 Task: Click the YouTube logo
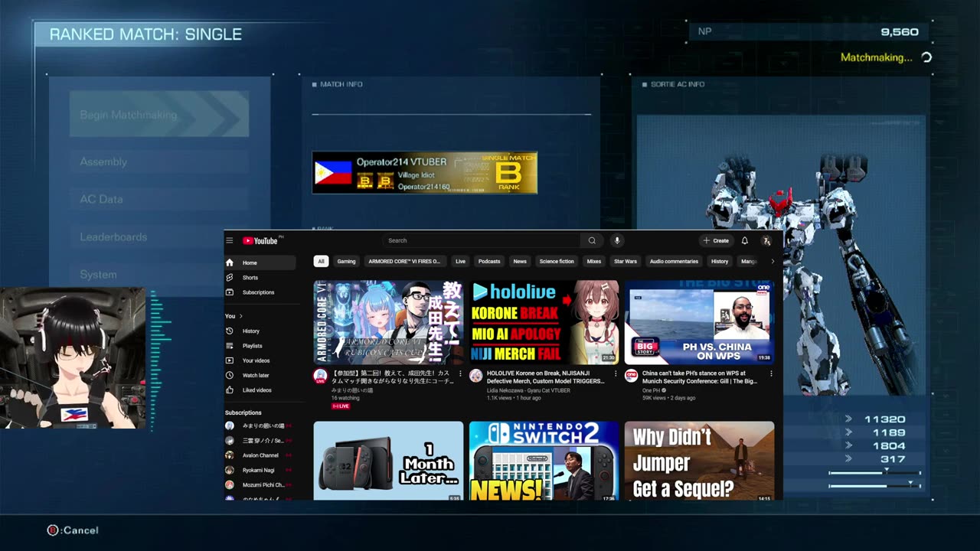pyautogui.click(x=260, y=240)
